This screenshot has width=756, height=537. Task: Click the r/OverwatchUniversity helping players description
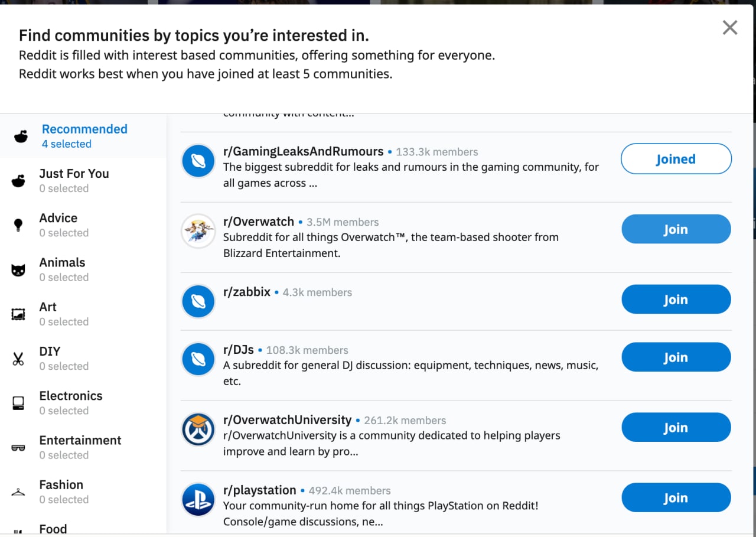coord(392,444)
